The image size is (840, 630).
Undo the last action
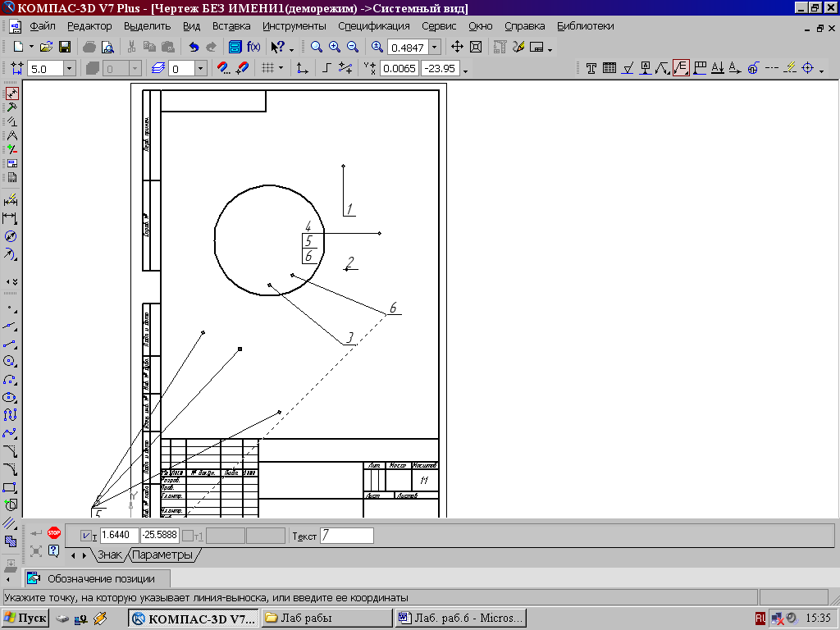(194, 47)
